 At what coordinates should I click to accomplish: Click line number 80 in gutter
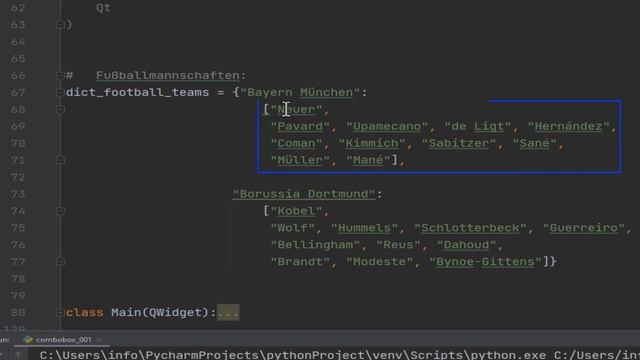pyautogui.click(x=18, y=313)
